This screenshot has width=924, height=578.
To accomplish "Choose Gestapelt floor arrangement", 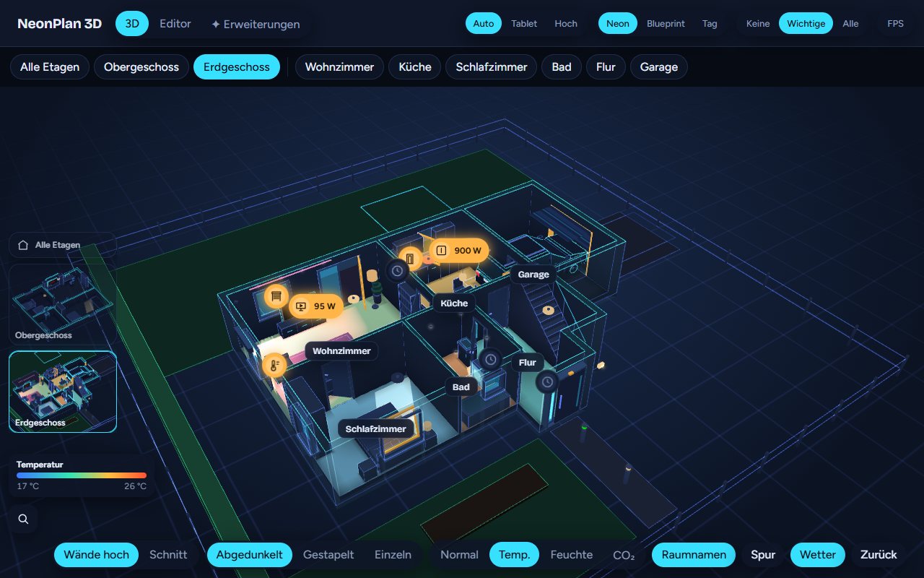I will click(328, 555).
